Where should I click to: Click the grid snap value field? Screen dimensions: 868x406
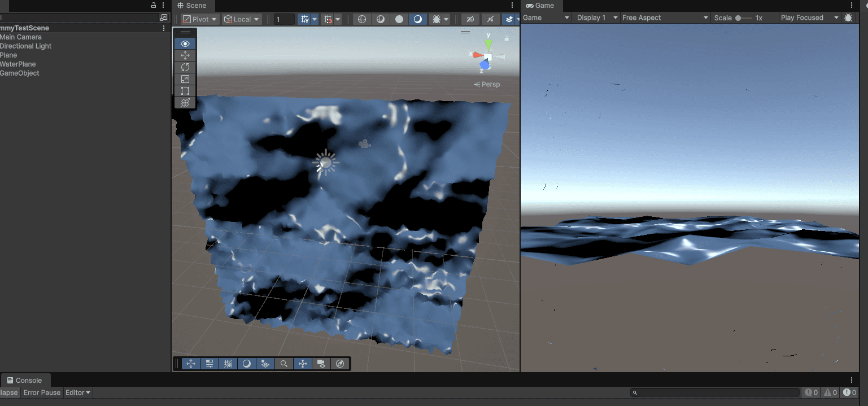284,19
